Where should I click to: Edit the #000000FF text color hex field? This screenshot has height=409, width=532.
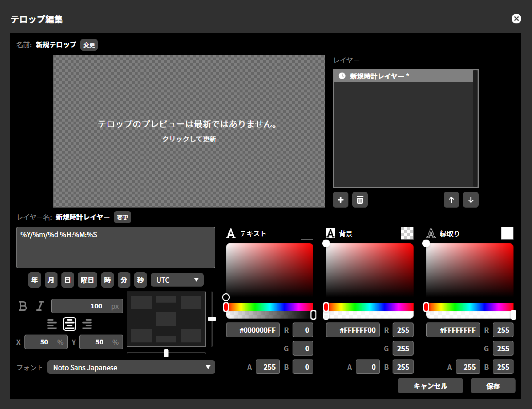(x=253, y=330)
